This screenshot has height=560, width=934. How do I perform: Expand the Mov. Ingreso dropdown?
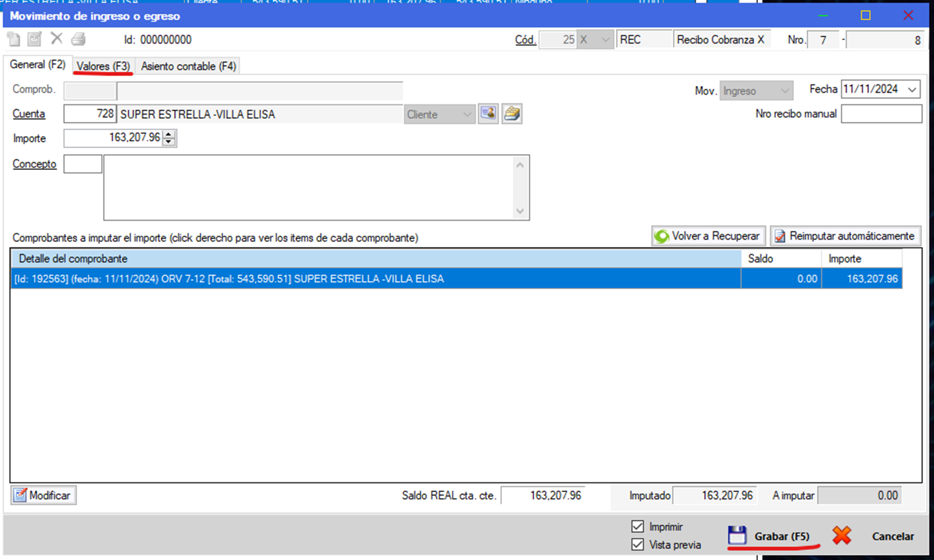[784, 91]
